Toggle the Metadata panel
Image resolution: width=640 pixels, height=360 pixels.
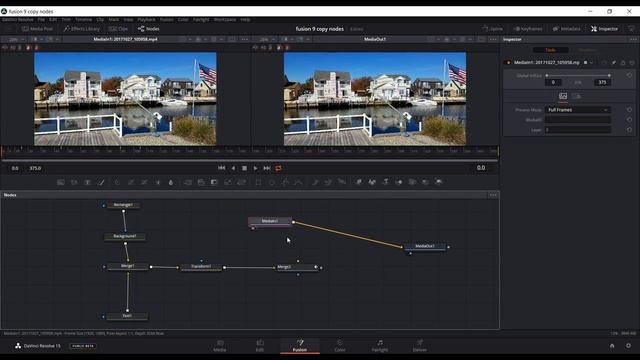click(567, 29)
